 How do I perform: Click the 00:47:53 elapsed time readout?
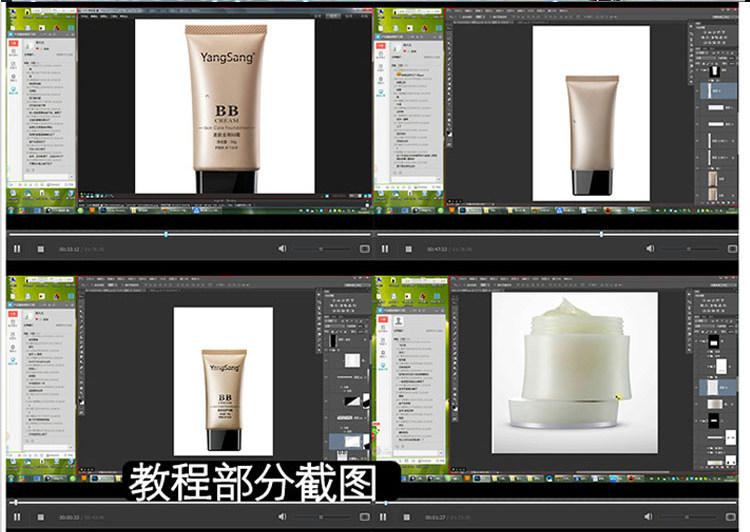[437, 249]
